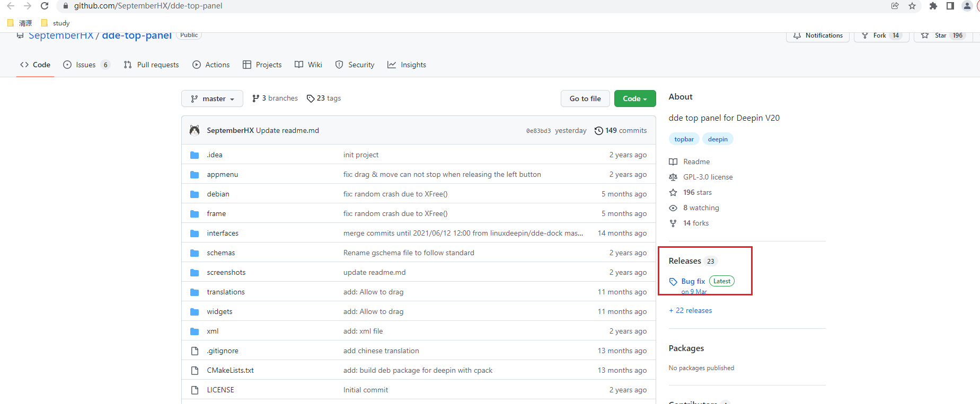Reload the page with browser refresh icon
The image size is (980, 404).
click(45, 6)
